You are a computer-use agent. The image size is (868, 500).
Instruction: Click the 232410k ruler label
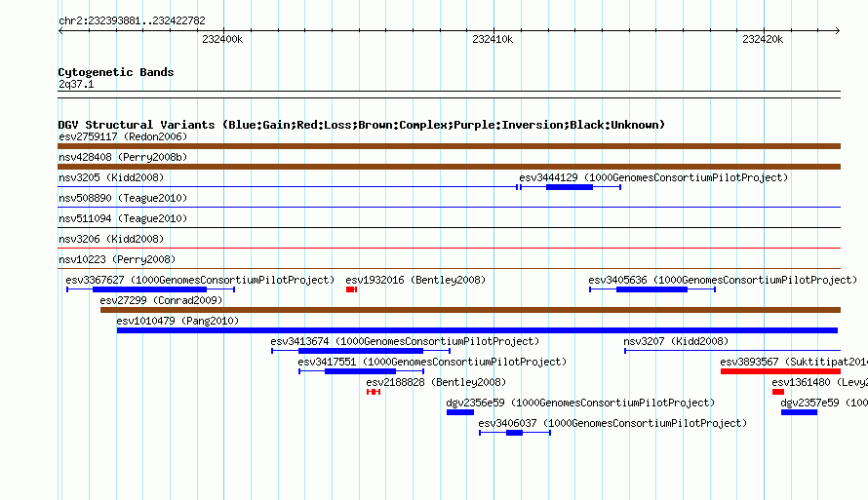pos(493,39)
